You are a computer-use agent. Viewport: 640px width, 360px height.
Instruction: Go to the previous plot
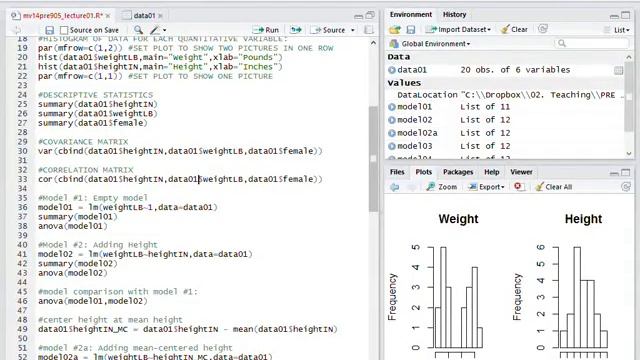[x=395, y=187]
